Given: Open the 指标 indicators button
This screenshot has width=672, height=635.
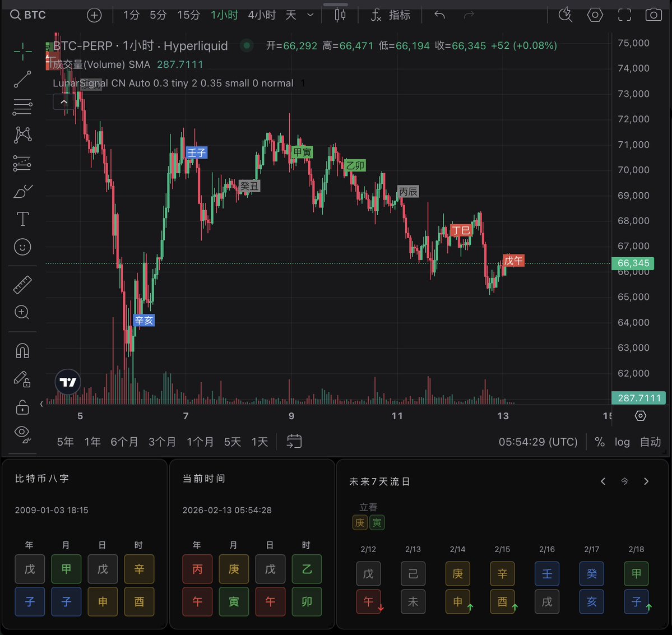Looking at the screenshot, I should (391, 15).
